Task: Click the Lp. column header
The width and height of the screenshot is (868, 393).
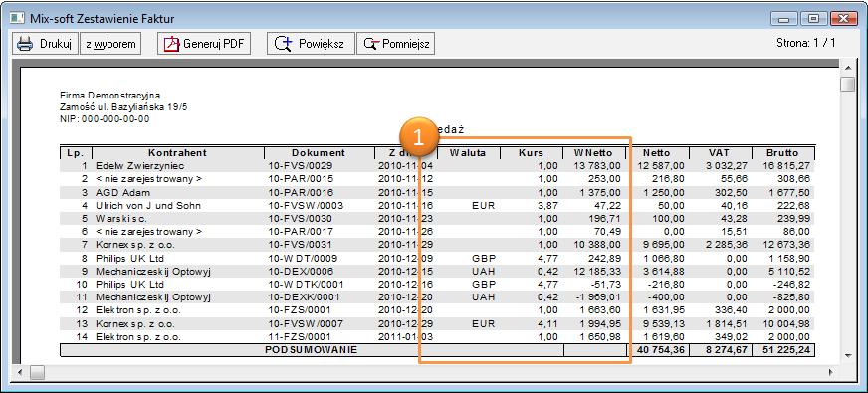Action: 75,153
